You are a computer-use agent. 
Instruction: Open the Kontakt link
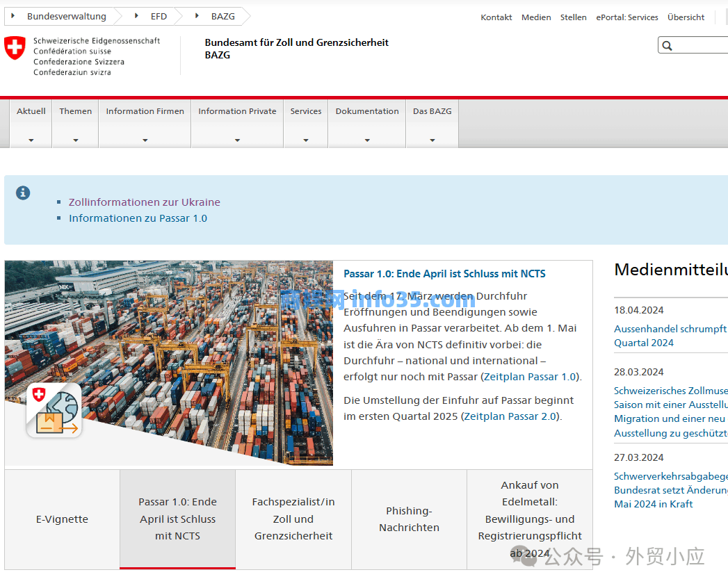pos(496,17)
